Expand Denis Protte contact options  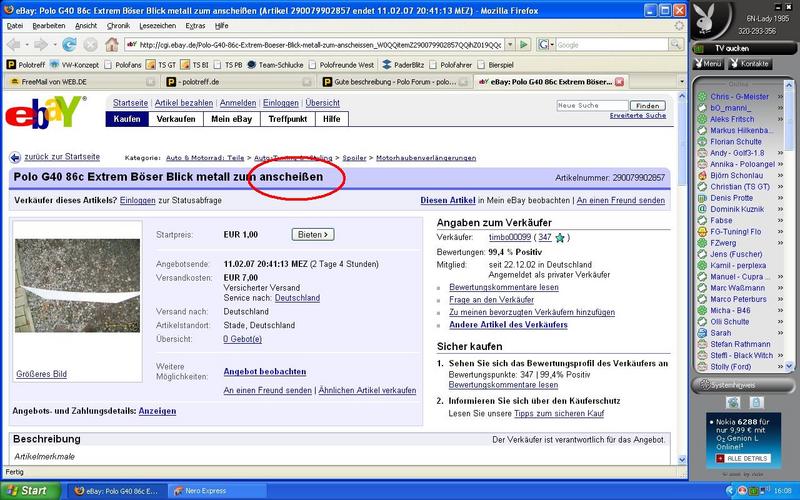pyautogui.click(x=780, y=198)
